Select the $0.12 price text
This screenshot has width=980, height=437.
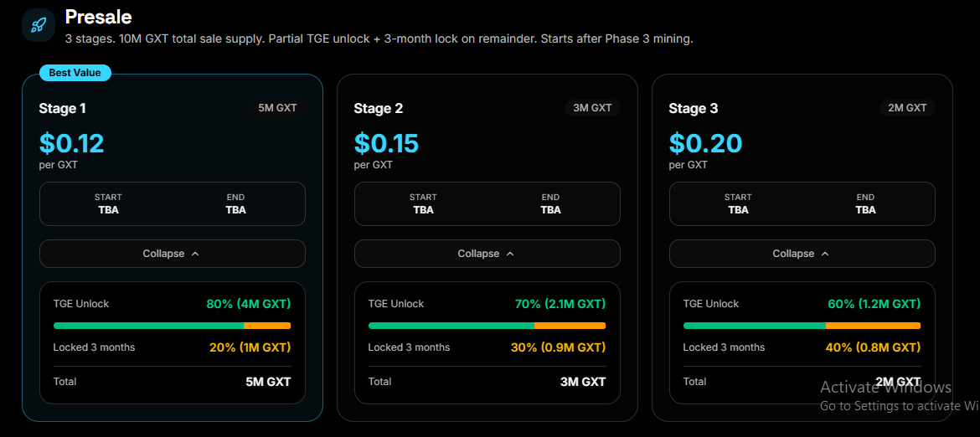(71, 144)
